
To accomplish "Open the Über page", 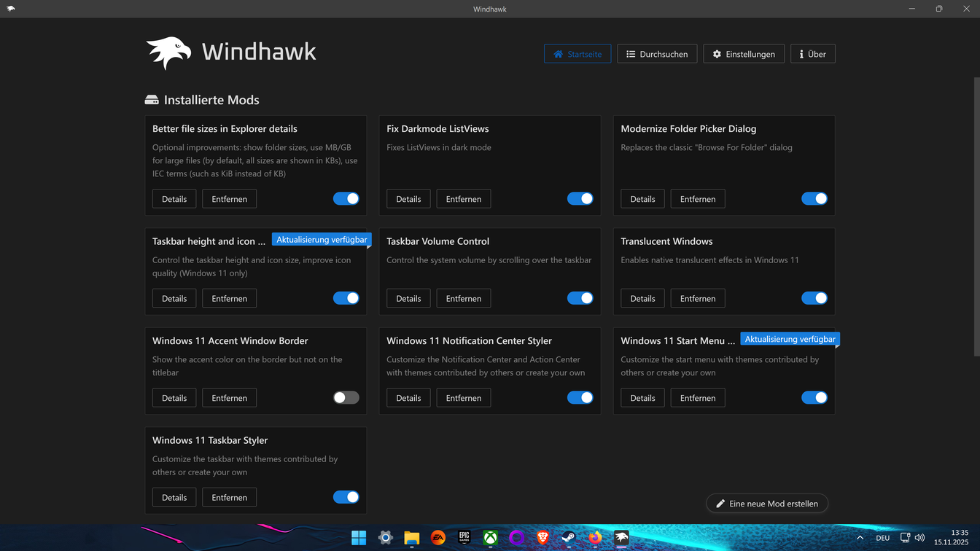I will (x=812, y=54).
